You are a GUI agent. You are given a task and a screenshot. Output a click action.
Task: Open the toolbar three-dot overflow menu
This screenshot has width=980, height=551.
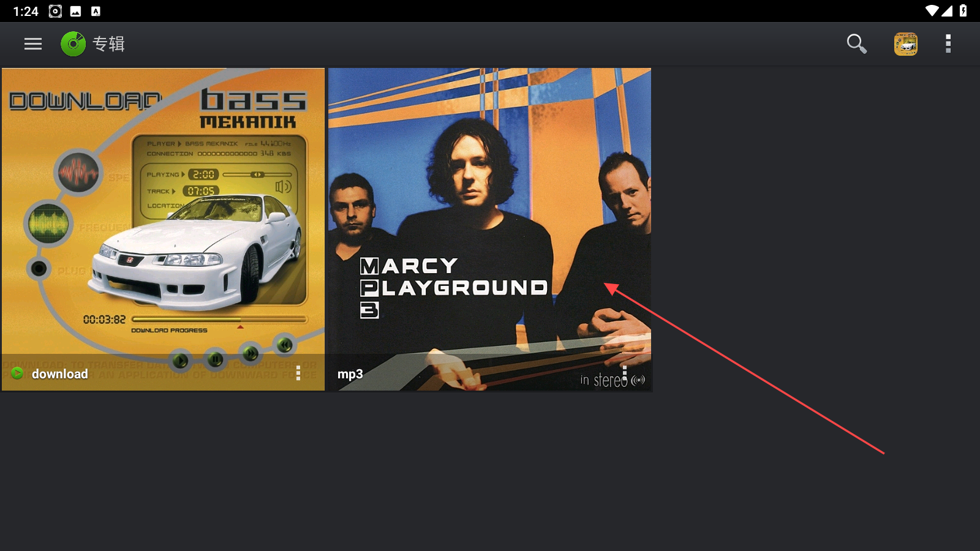pyautogui.click(x=948, y=44)
